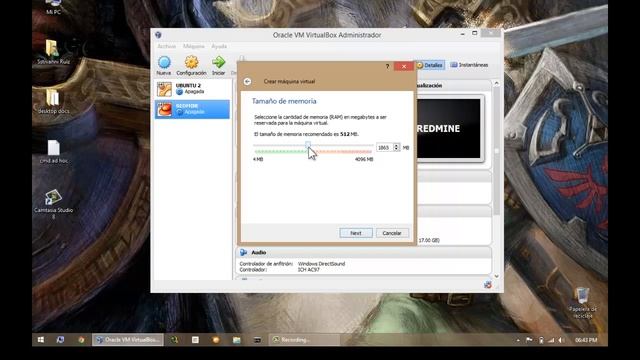Click the Recording taskbar button
Viewport: 640px width, 360px height.
[304, 340]
